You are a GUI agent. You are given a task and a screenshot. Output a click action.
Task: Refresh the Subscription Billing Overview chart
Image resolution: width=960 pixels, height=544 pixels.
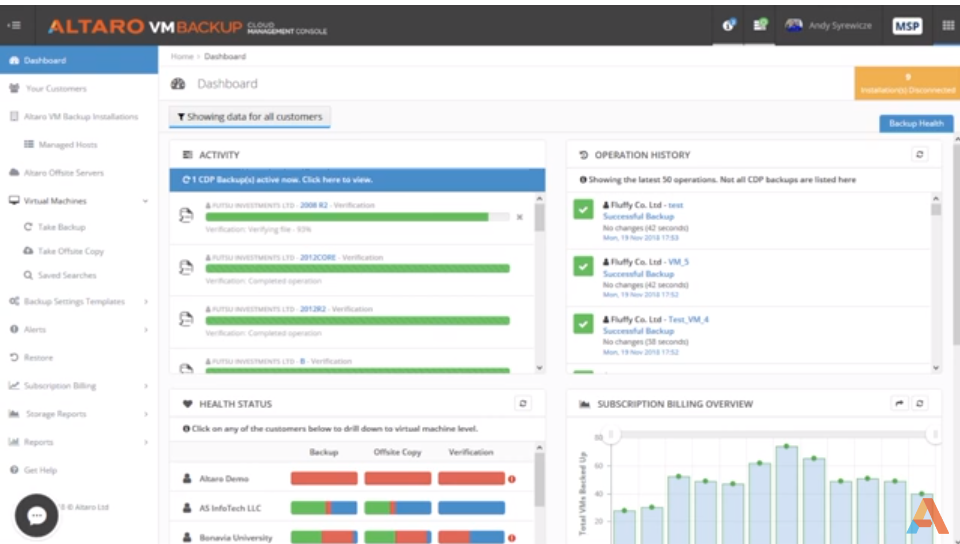pyautogui.click(x=921, y=404)
